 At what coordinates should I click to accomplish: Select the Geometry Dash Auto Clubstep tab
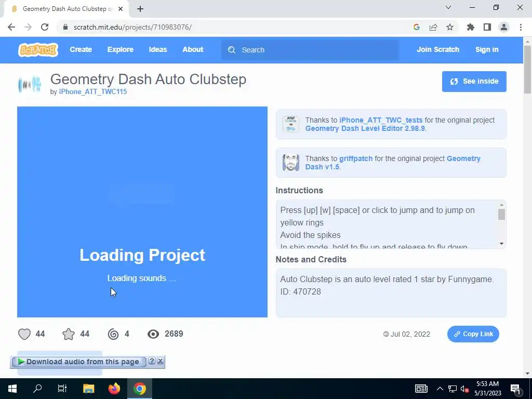tap(66, 9)
